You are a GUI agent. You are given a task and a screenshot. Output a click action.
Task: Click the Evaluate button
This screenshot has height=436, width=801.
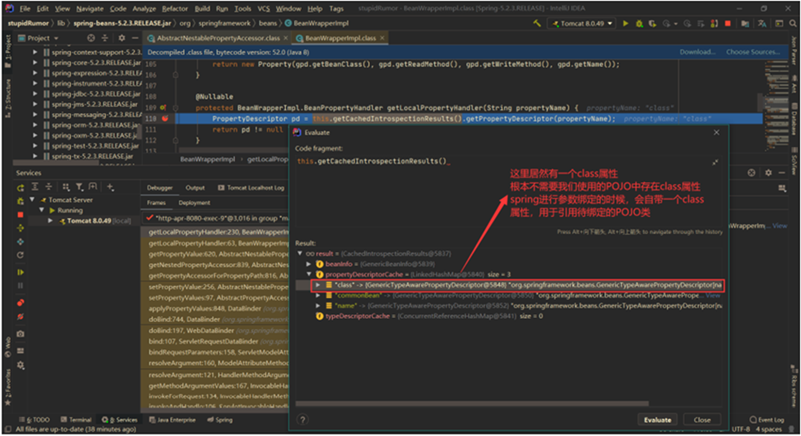657,420
